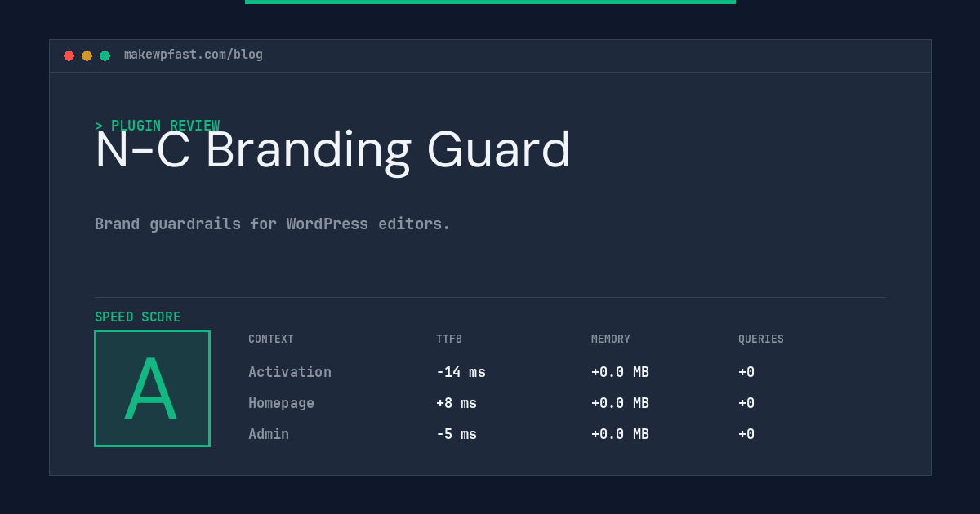Click the N-C Branding Guard title
This screenshot has width=980, height=514.
click(333, 150)
